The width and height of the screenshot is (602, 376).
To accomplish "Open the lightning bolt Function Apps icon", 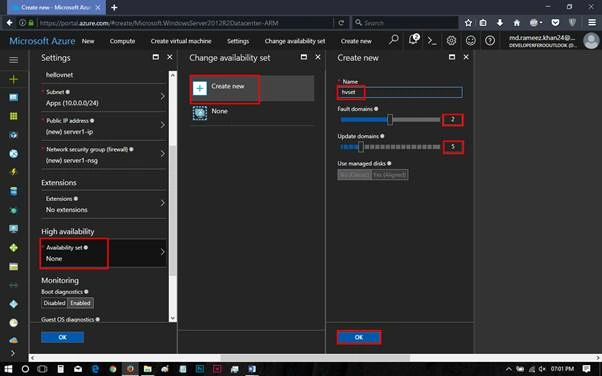I will tap(13, 172).
